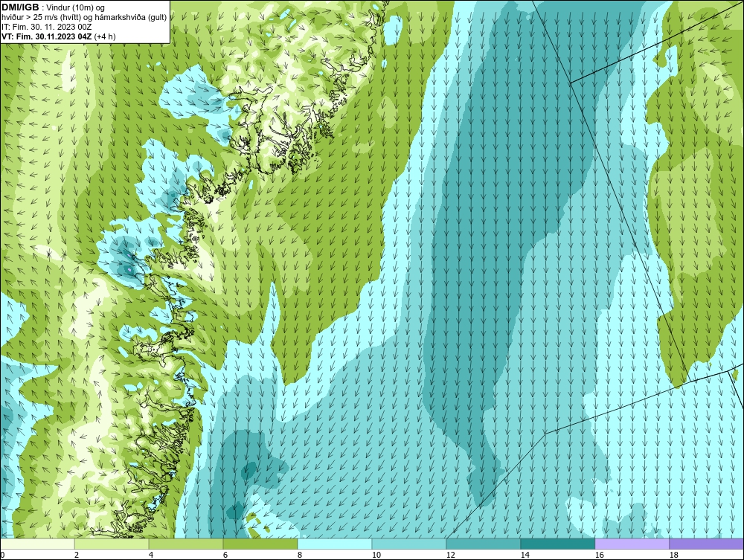Click the 'hviður > 25 m/s (hvítt)' legend text
The width and height of the screenshot is (744, 560).
tap(41, 18)
